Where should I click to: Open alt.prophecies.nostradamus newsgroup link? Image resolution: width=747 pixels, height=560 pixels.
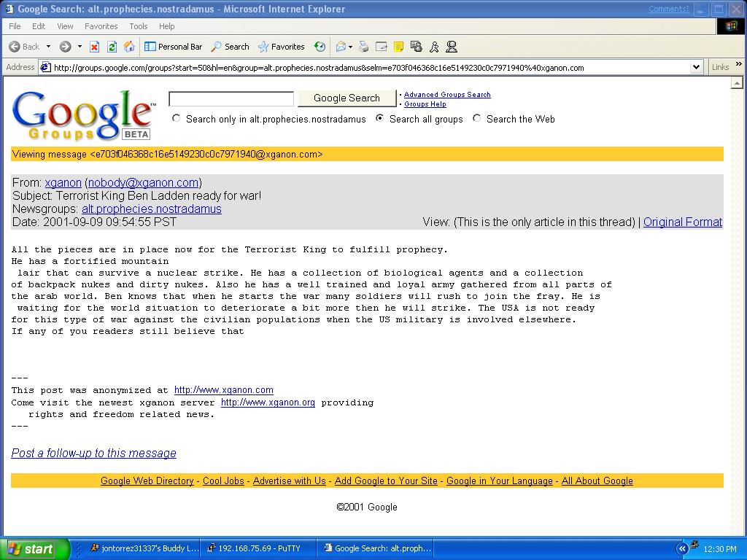point(152,209)
